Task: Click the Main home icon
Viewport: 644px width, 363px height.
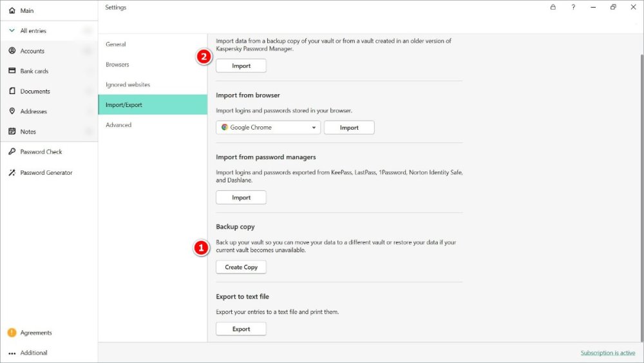Action: click(12, 11)
